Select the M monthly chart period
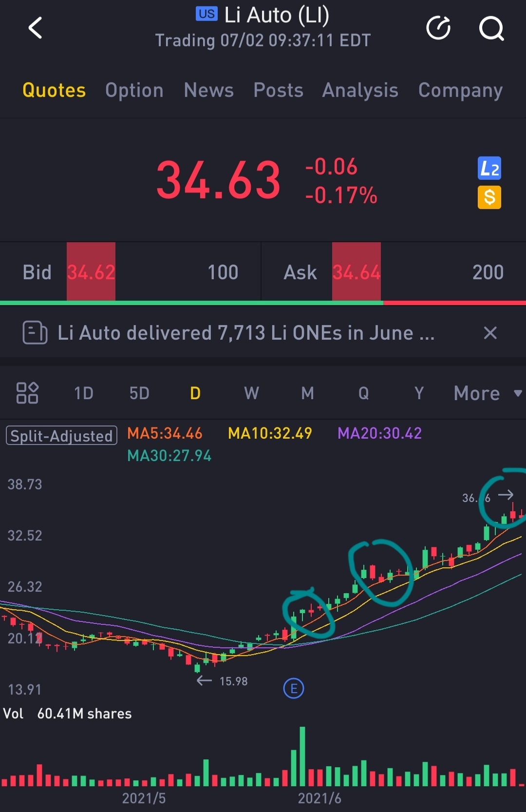This screenshot has height=812, width=526. [x=307, y=393]
